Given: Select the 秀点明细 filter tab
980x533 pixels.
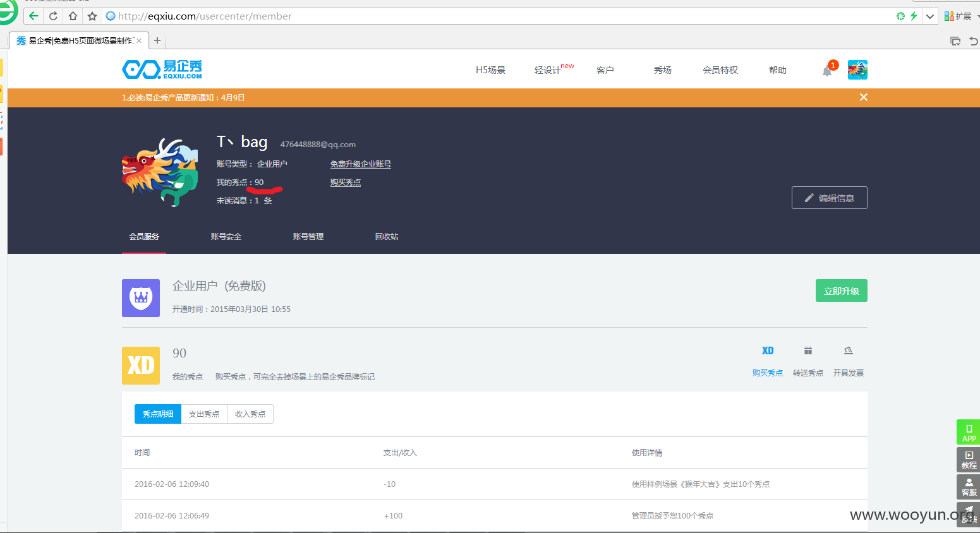Looking at the screenshot, I should pyautogui.click(x=158, y=414).
